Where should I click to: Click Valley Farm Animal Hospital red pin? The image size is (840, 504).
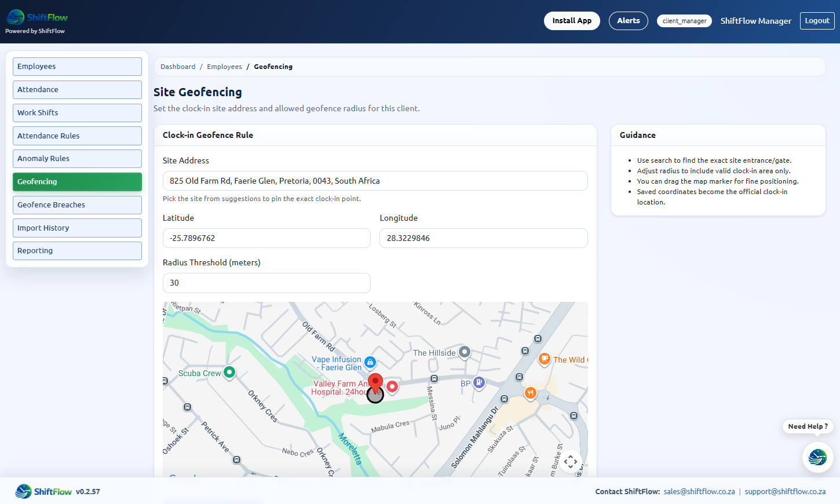tap(392, 386)
